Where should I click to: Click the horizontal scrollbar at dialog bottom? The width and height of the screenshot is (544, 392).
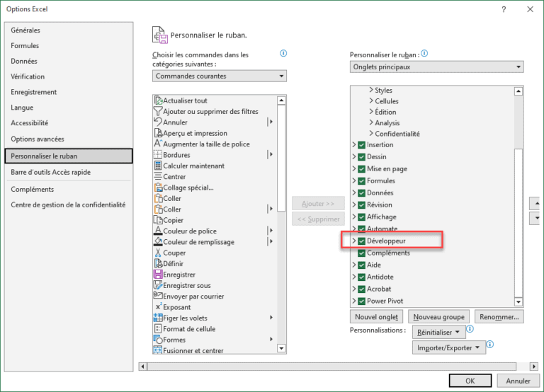(x=333, y=366)
